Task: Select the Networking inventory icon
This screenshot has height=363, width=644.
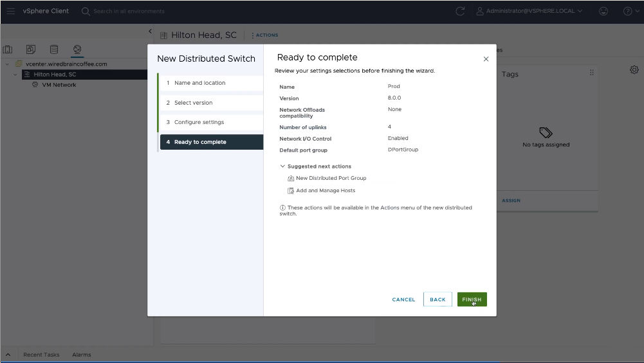Action: 77,49
